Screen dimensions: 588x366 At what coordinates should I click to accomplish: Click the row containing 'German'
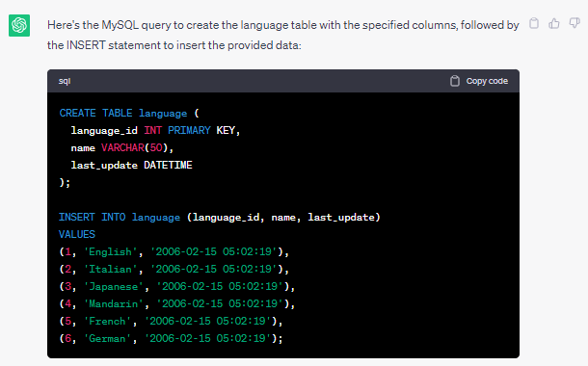[171, 339]
